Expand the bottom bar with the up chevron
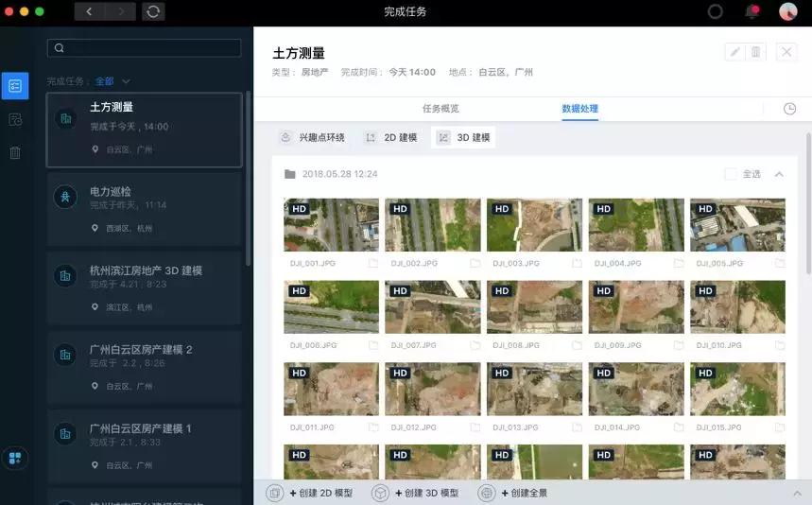 [798, 493]
